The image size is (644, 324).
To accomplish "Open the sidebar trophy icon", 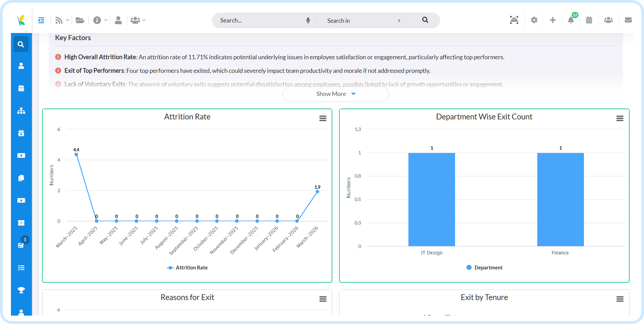I will tap(21, 290).
